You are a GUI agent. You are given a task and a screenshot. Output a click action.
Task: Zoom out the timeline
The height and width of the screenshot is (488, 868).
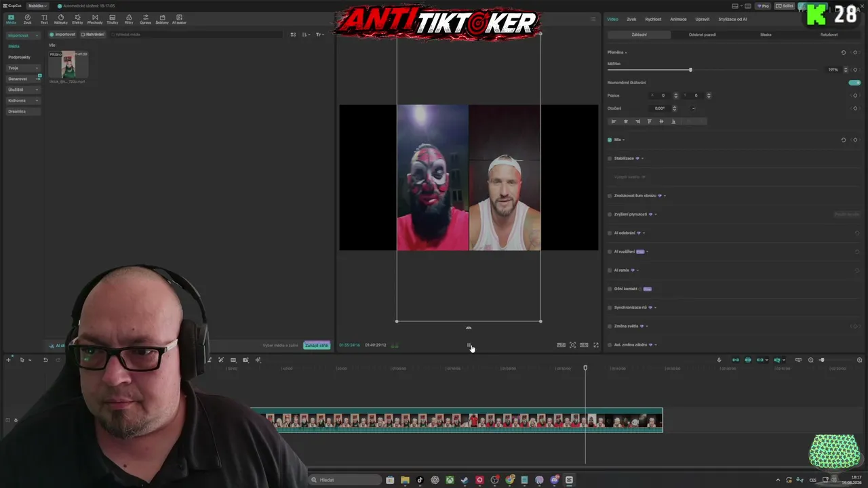point(810,360)
